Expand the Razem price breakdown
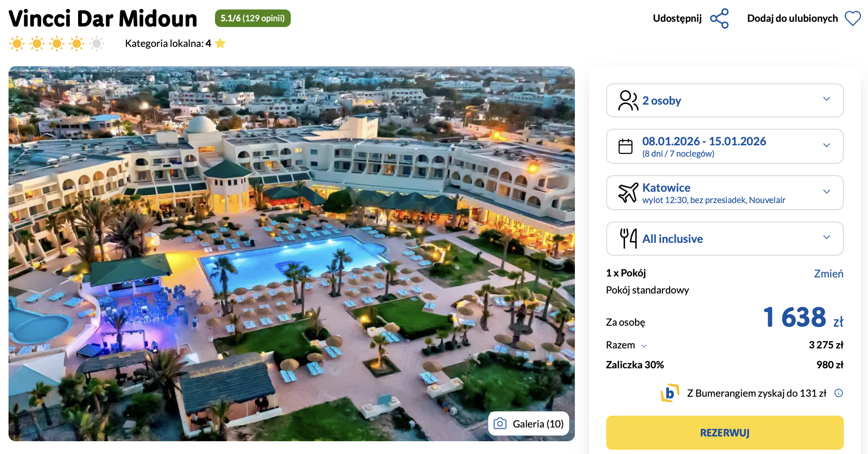This screenshot has width=868, height=454. pyautogui.click(x=644, y=346)
